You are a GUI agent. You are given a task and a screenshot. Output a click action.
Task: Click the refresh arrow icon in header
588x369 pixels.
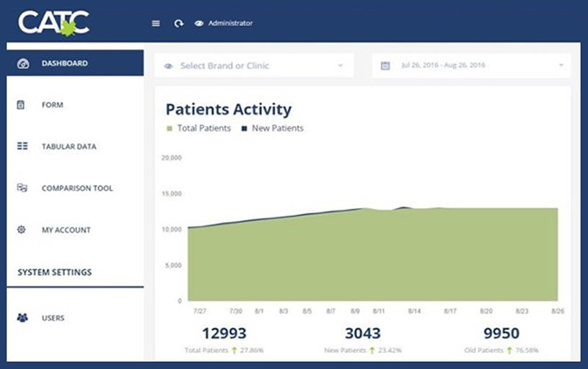(178, 23)
